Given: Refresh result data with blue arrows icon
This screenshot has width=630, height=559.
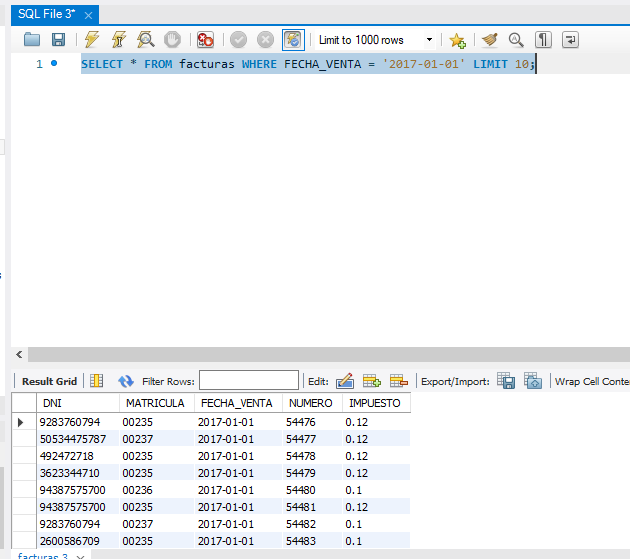Looking at the screenshot, I should tap(126, 381).
